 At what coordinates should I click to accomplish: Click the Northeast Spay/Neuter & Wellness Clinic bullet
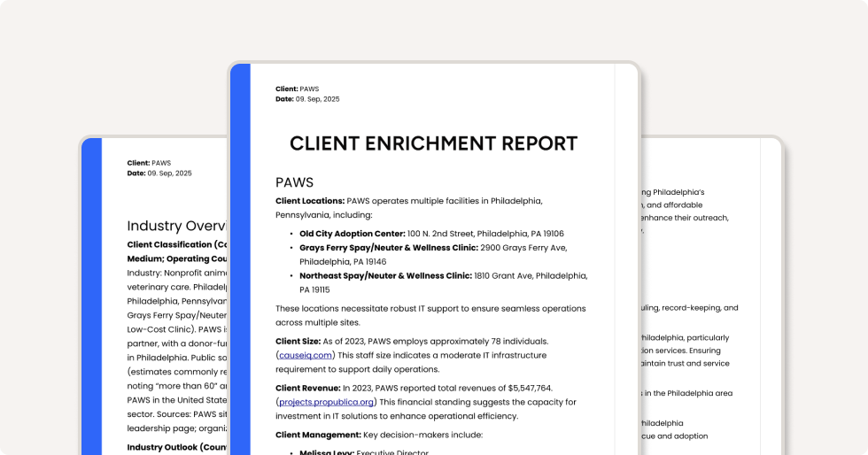[x=385, y=276]
